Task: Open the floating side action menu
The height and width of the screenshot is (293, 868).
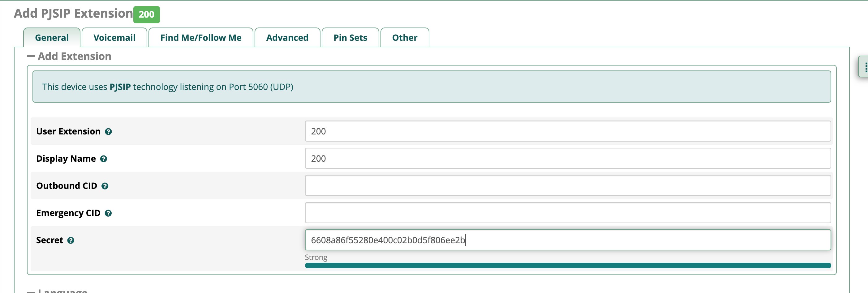Action: pyautogui.click(x=864, y=67)
